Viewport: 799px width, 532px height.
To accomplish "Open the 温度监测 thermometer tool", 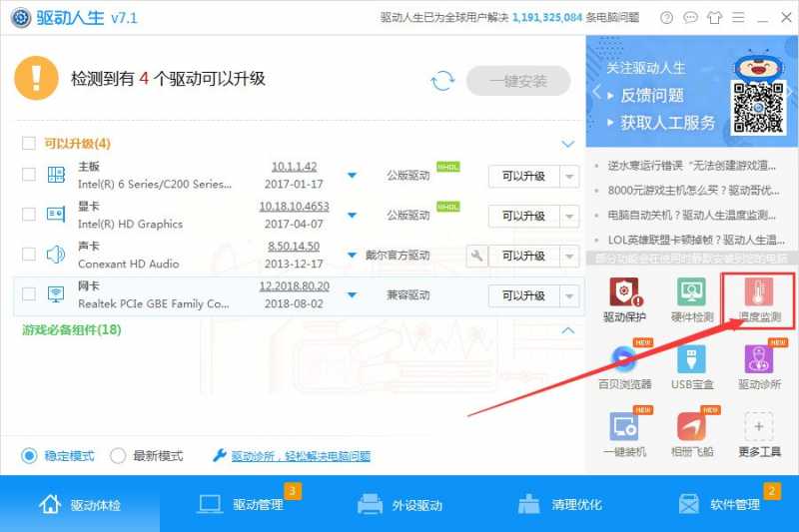I will pos(758,300).
